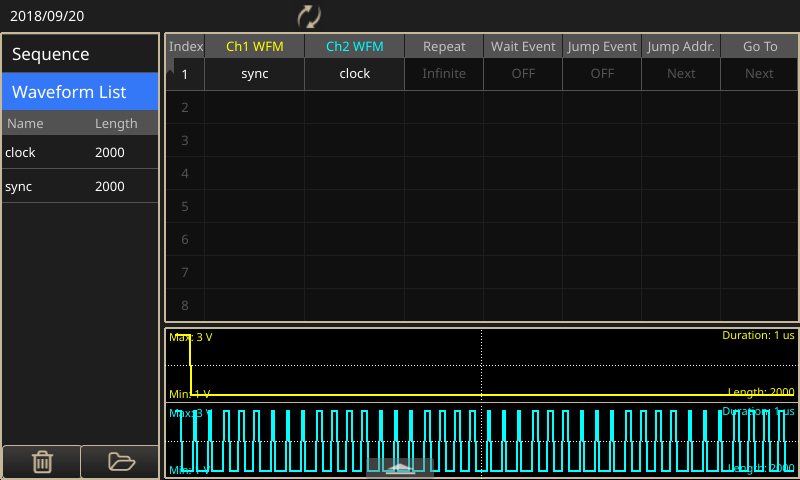Open the Repeat Infinite setting in row 1

[x=444, y=73]
